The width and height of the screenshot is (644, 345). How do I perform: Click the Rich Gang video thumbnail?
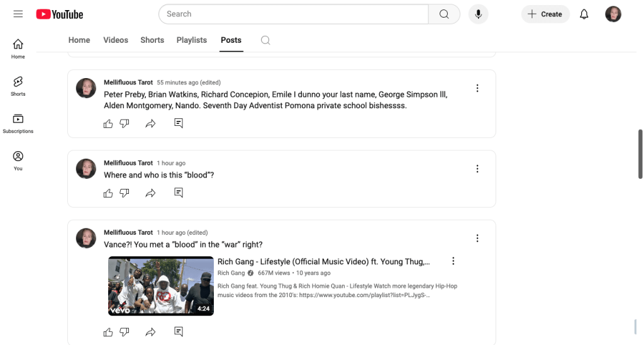pos(161,285)
